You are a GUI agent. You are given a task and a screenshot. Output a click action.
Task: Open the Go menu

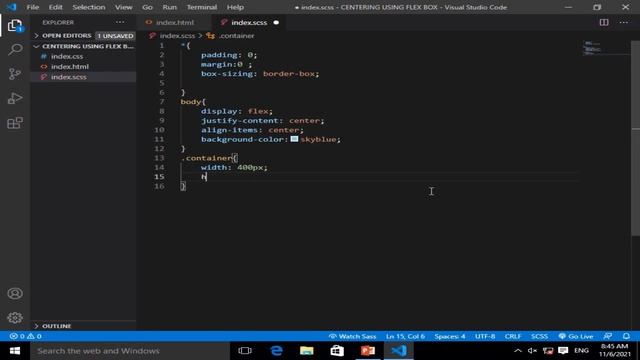(x=147, y=7)
